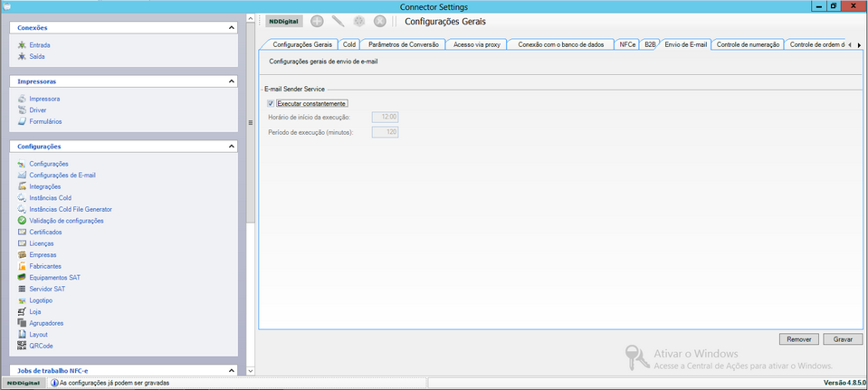868x390 pixels.
Task: Click the Integrações icon
Action: (22, 186)
